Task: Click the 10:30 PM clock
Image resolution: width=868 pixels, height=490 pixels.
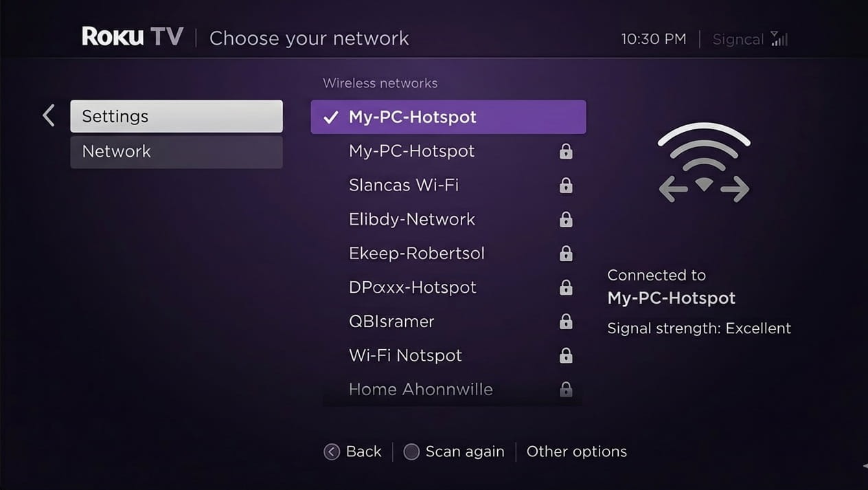Action: tap(653, 39)
